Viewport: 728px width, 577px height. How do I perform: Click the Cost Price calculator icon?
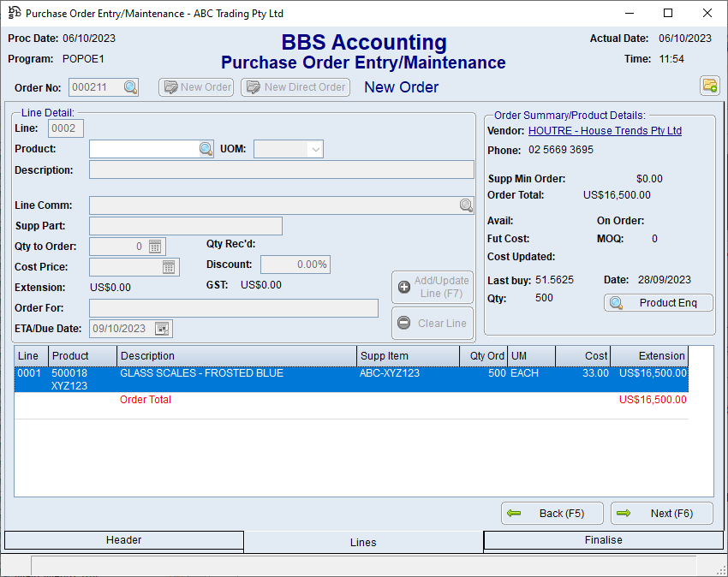coord(169,267)
